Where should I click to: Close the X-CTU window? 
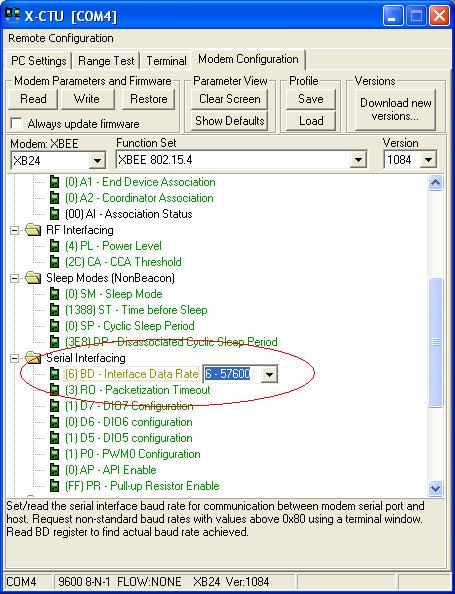click(x=439, y=16)
